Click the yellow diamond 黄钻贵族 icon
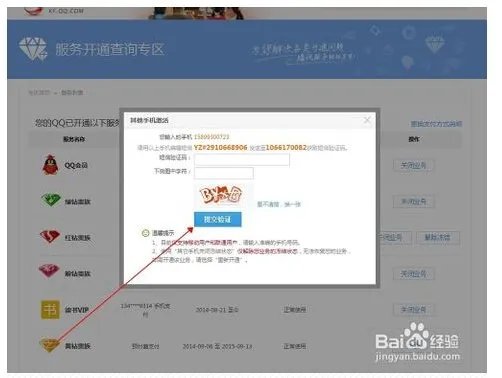The image size is (502, 378). tap(49, 345)
